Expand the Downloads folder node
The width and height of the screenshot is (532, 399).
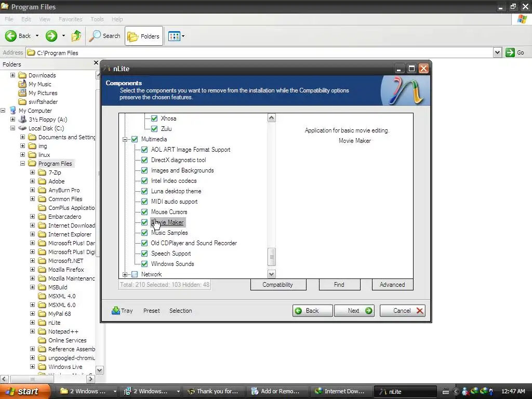pyautogui.click(x=12, y=75)
